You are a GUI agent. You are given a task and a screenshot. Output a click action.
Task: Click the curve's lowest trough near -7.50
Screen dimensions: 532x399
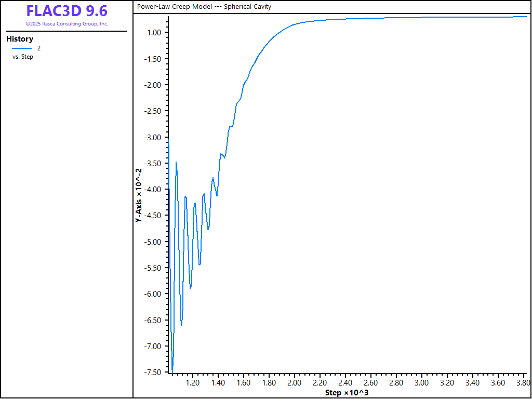click(172, 371)
